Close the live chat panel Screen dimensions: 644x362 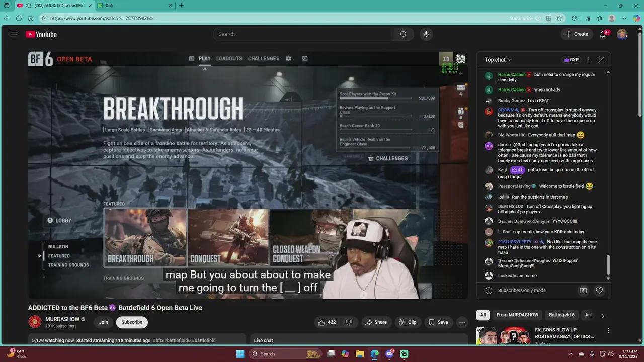coord(601,60)
